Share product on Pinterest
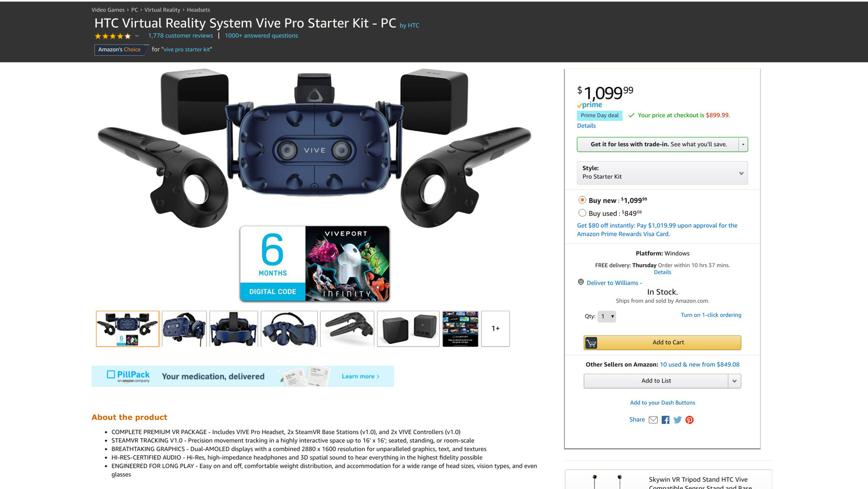 point(689,420)
